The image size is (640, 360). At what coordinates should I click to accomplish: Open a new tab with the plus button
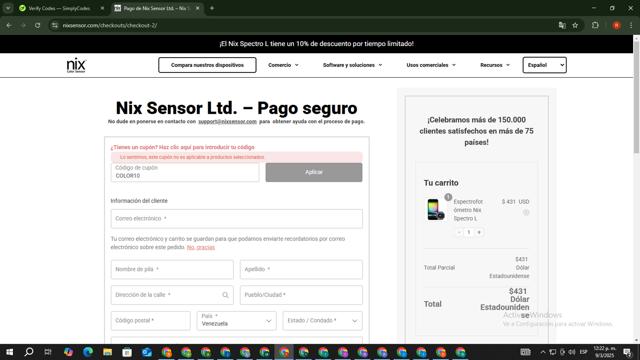212,8
